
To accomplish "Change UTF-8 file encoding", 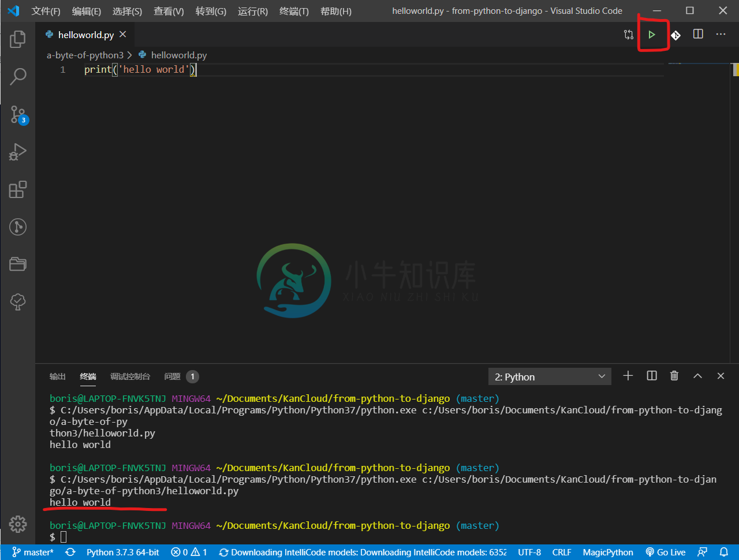I will (529, 552).
